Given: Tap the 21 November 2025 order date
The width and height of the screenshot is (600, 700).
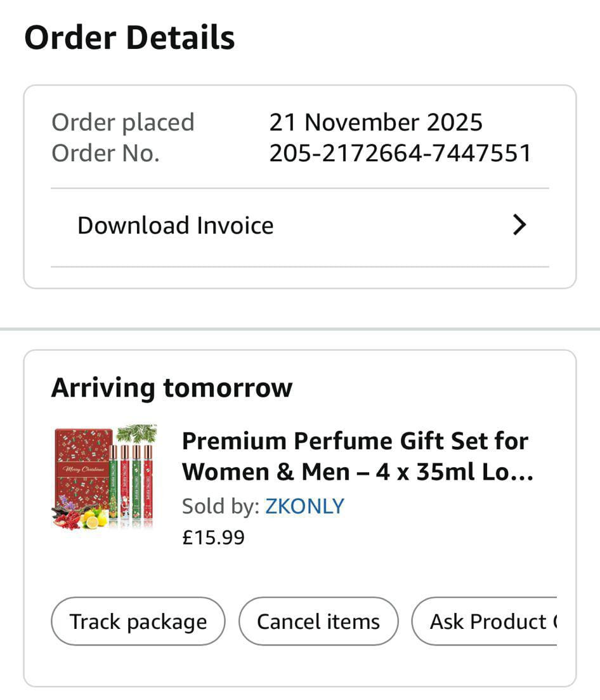Looking at the screenshot, I should pos(375,122).
